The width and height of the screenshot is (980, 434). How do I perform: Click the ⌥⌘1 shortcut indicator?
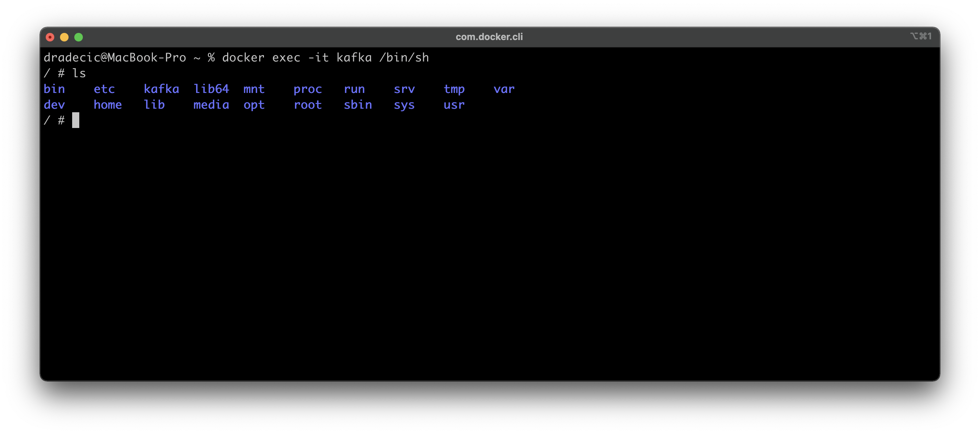[922, 36]
